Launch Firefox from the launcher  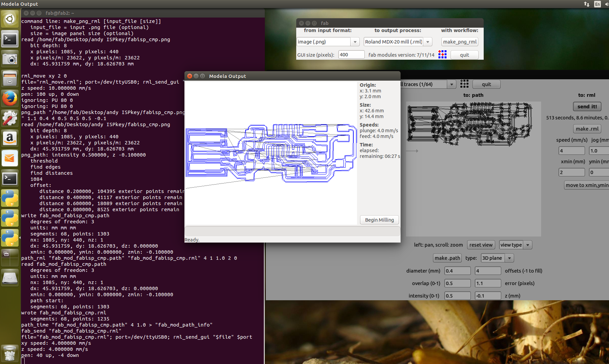click(10, 99)
